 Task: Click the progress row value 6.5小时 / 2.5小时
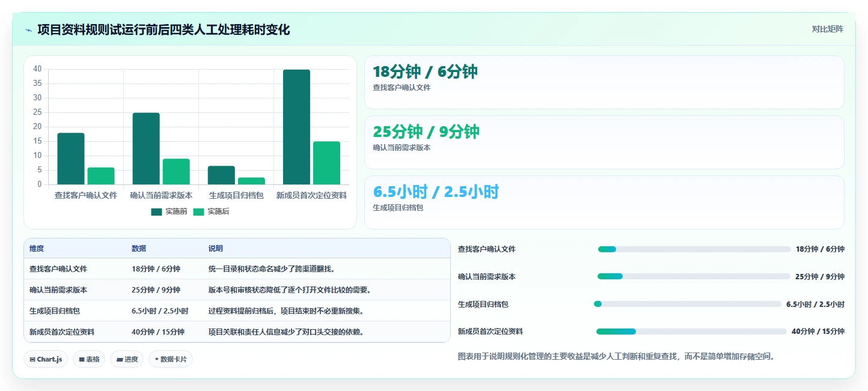click(815, 305)
